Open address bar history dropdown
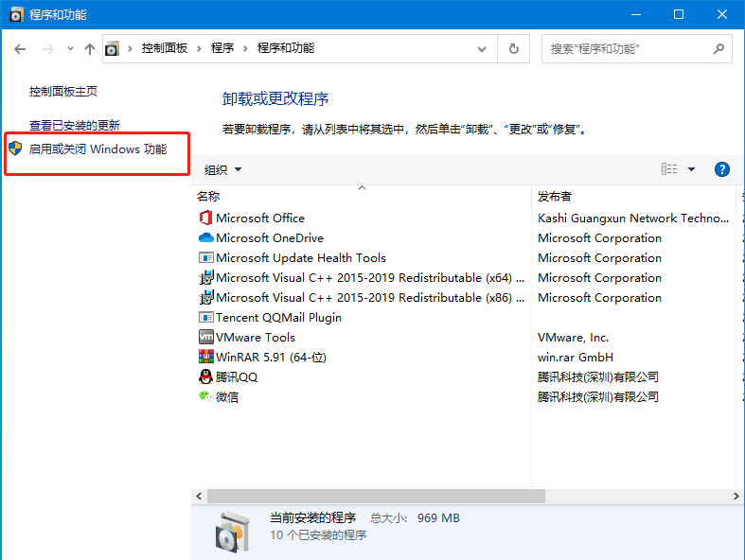This screenshot has height=560, width=745. tap(482, 49)
